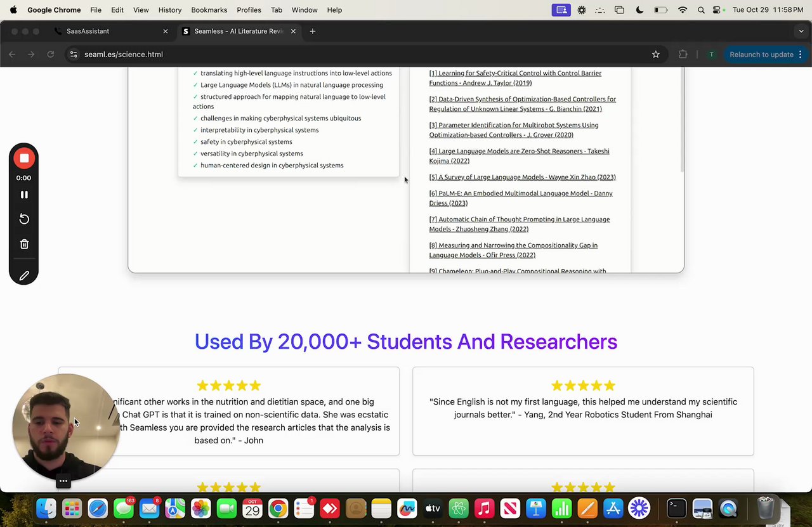Open reference A Survey of Large Language Models
Image resolution: width=812 pixels, height=527 pixels.
pyautogui.click(x=522, y=177)
